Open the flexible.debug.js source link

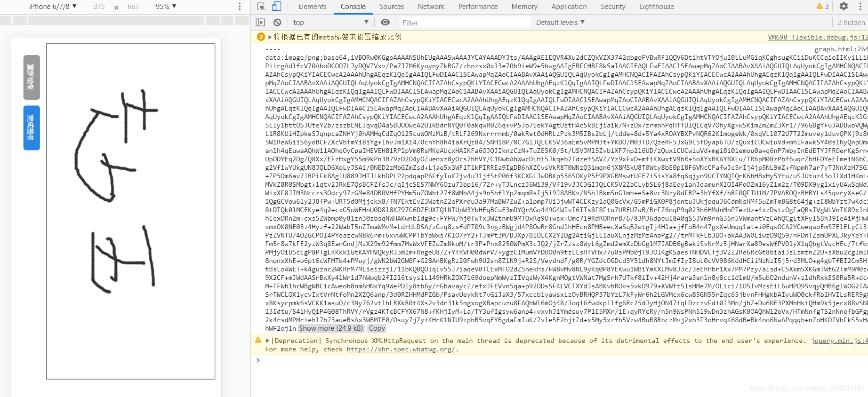pyautogui.click(x=818, y=37)
